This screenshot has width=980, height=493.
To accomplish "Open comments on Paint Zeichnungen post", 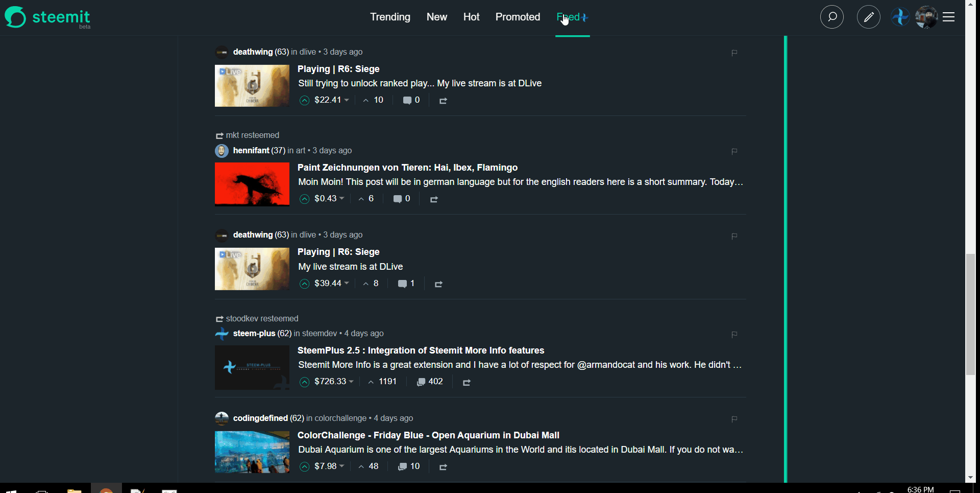I will click(x=402, y=199).
